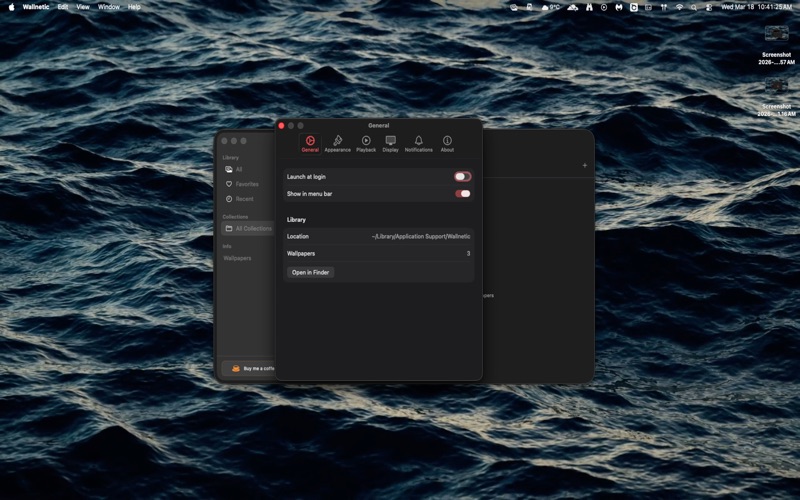Screen dimensions: 800x500
Task: Open the About tab in settings
Action: 447,143
